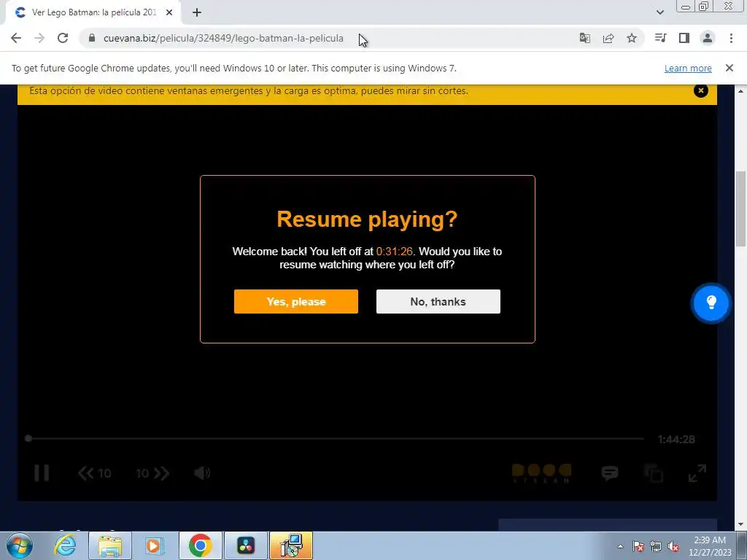
Task: Click the 0:31:26 timestamp in dialog
Action: [395, 252]
